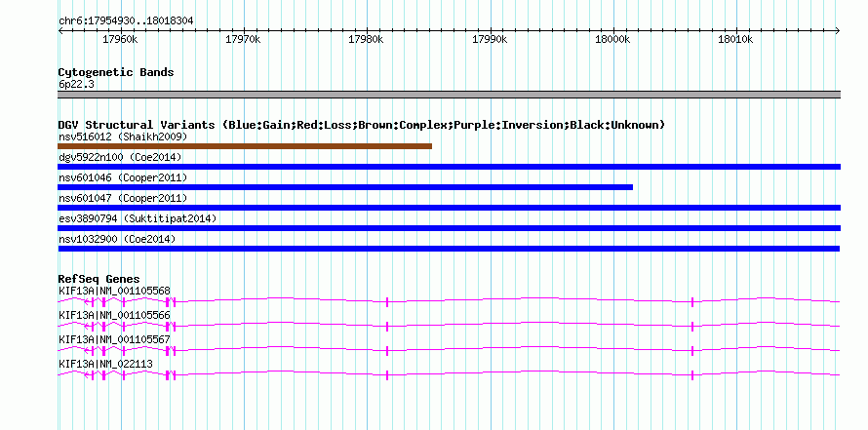Select the KIF13A|NM_001105568 transcript label
Screen dimensions: 868x430
[114, 292]
